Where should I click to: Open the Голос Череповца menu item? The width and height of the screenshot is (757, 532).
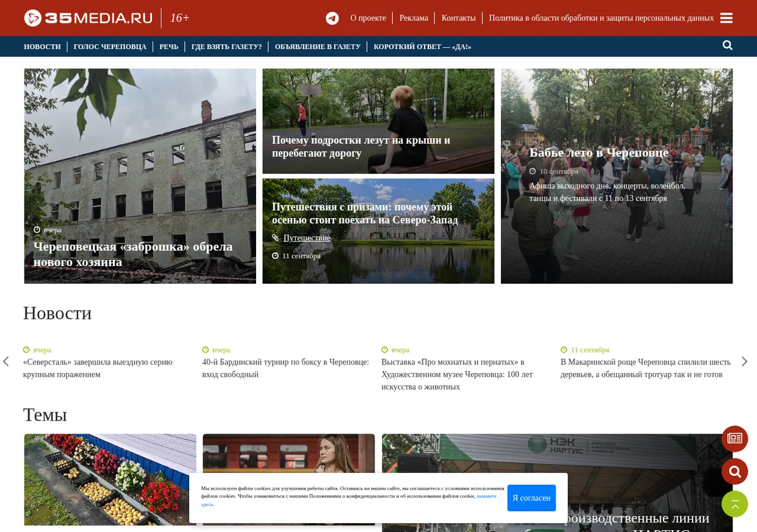click(x=110, y=47)
